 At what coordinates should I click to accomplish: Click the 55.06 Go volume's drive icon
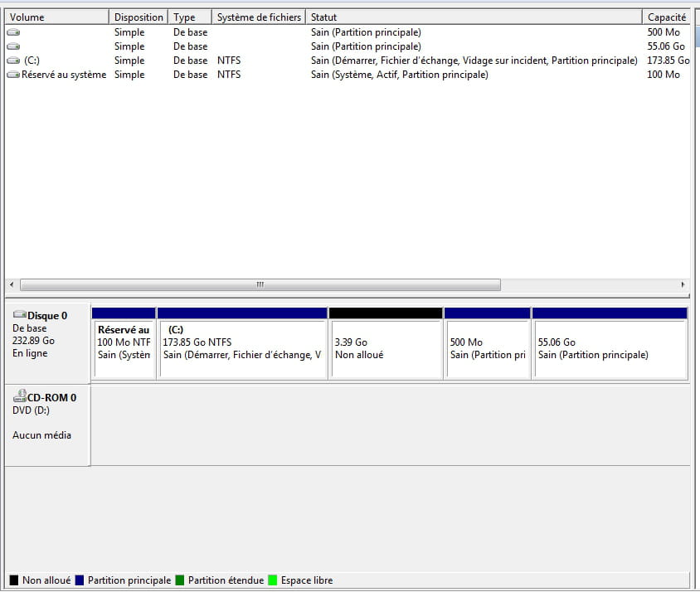point(13,46)
